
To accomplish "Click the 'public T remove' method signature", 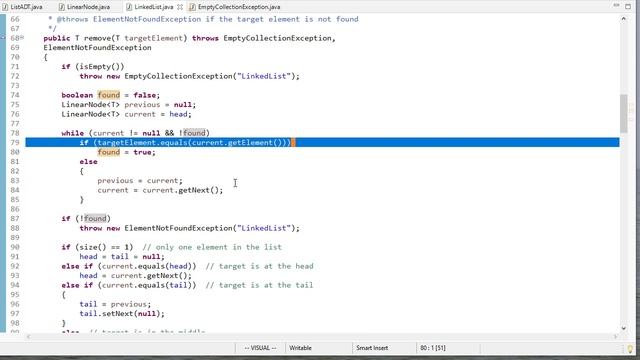I will click(x=189, y=38).
